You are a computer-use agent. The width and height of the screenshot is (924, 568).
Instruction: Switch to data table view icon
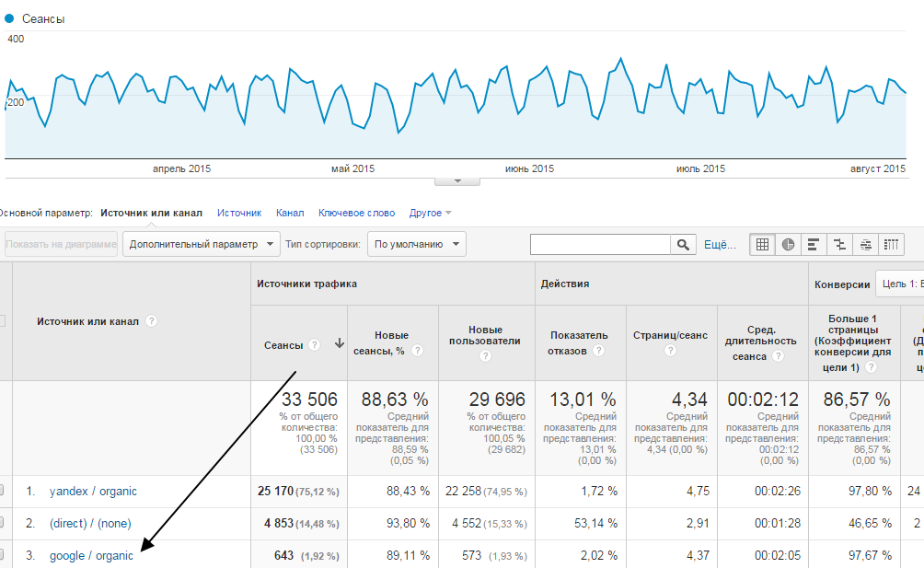pos(762,245)
